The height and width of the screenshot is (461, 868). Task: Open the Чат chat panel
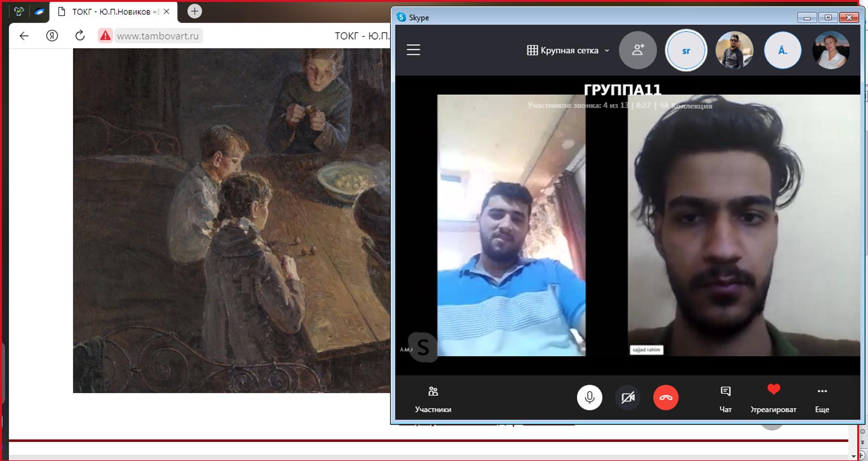[x=725, y=399]
